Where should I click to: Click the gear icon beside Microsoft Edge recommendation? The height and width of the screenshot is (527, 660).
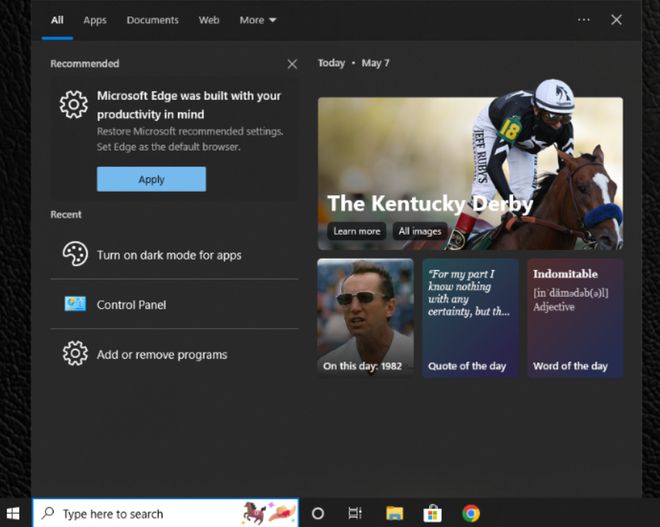pyautogui.click(x=74, y=104)
